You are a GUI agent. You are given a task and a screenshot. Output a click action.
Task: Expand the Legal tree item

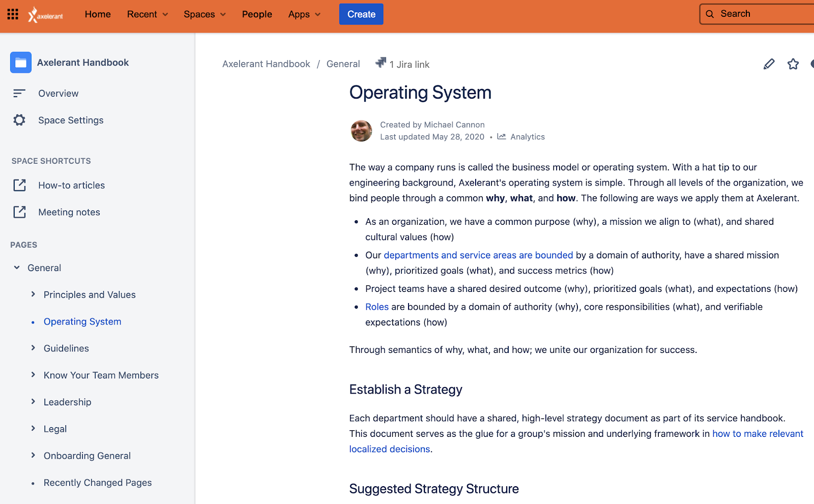click(33, 429)
